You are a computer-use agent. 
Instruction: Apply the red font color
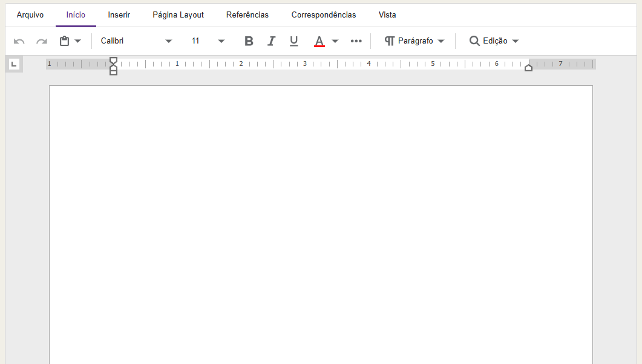pyautogui.click(x=319, y=41)
